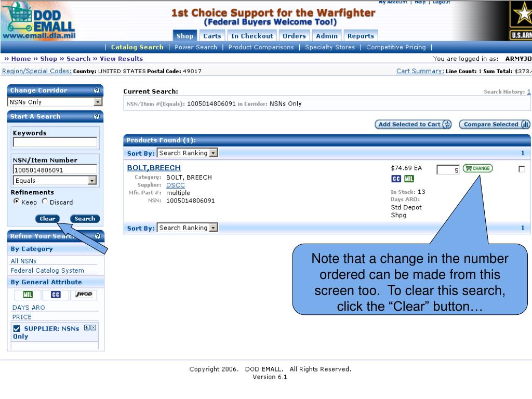Click the DOD EMALL shopping cart logo
532x399 pixels.
[x=38, y=21]
